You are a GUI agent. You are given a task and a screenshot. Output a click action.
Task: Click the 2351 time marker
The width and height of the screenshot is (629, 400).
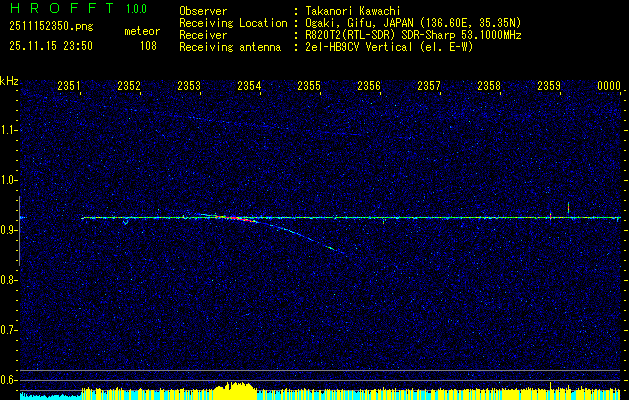tap(69, 86)
